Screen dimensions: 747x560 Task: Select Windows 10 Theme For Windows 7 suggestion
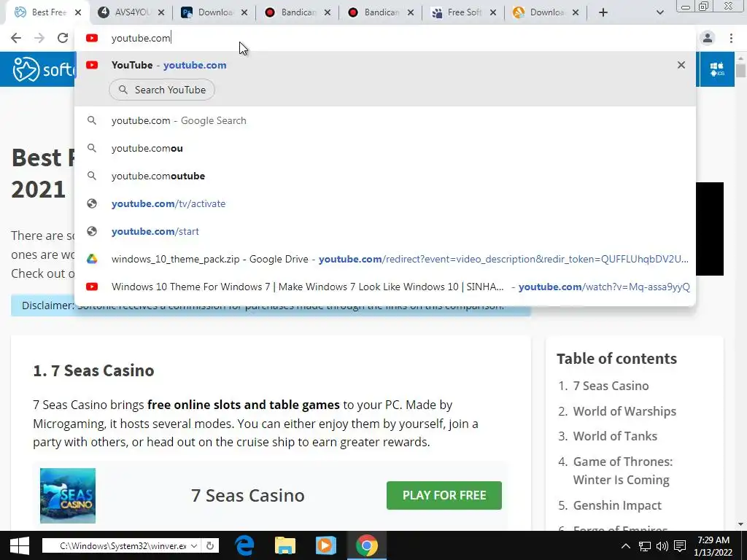click(385, 286)
